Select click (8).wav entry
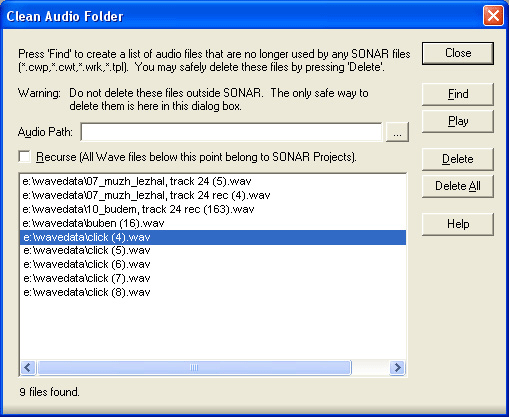This screenshot has height=417, width=509. (213, 293)
